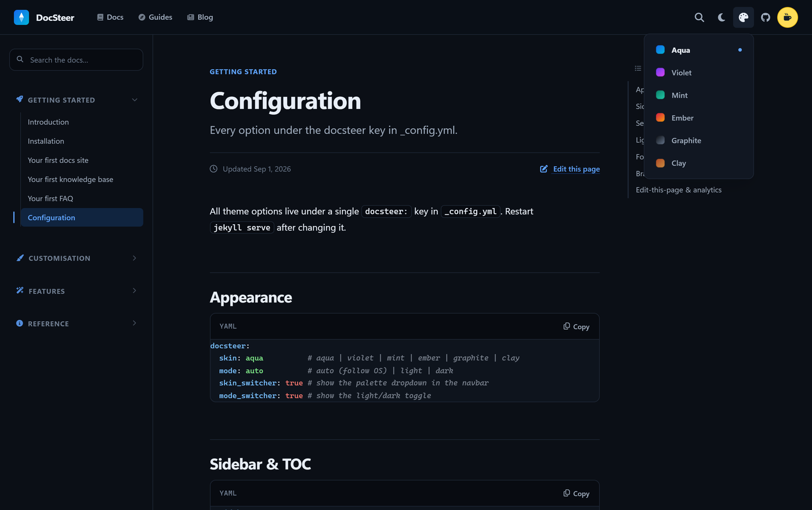The width and height of the screenshot is (812, 510).
Task: Click the search icon in docs search box
Action: (20, 59)
